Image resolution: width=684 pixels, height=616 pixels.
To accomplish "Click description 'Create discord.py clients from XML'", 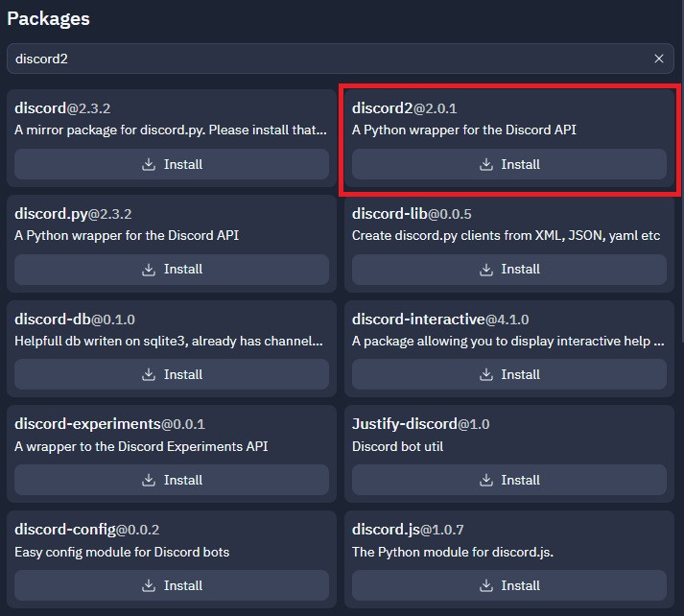I will point(506,236).
